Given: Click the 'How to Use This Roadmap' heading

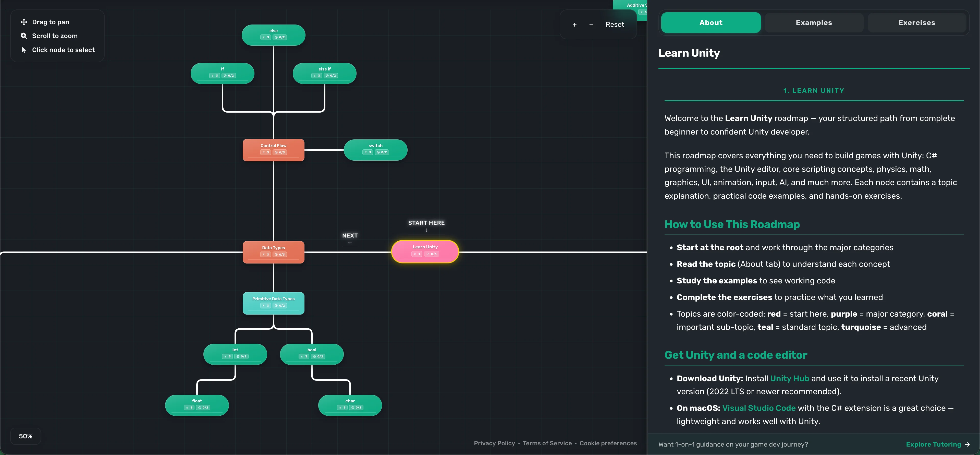Looking at the screenshot, I should coord(732,224).
